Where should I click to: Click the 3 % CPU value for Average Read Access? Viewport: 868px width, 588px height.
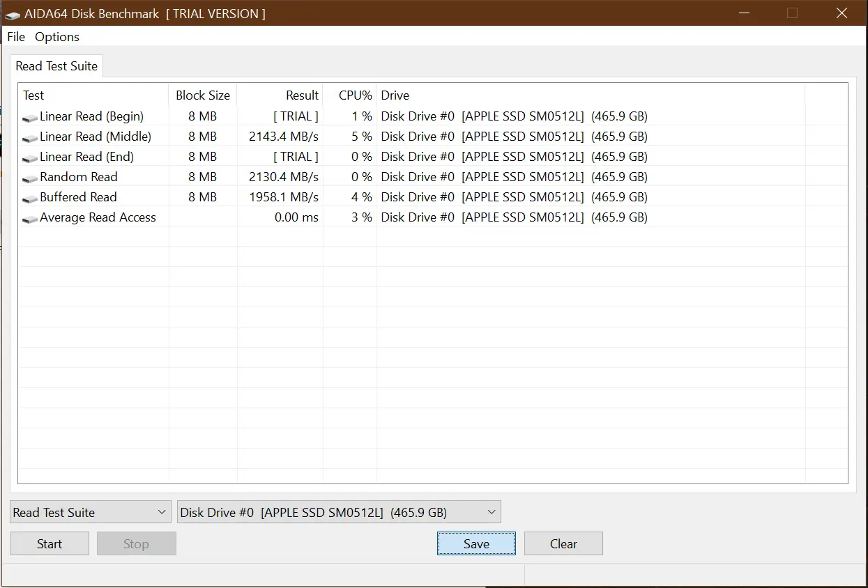click(x=362, y=217)
